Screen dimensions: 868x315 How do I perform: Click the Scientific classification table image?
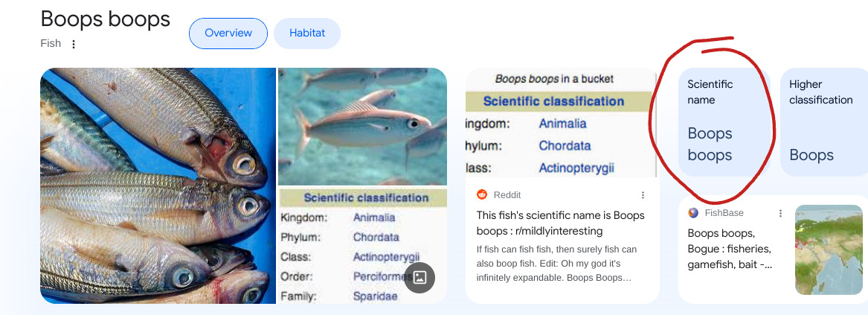pos(362,246)
